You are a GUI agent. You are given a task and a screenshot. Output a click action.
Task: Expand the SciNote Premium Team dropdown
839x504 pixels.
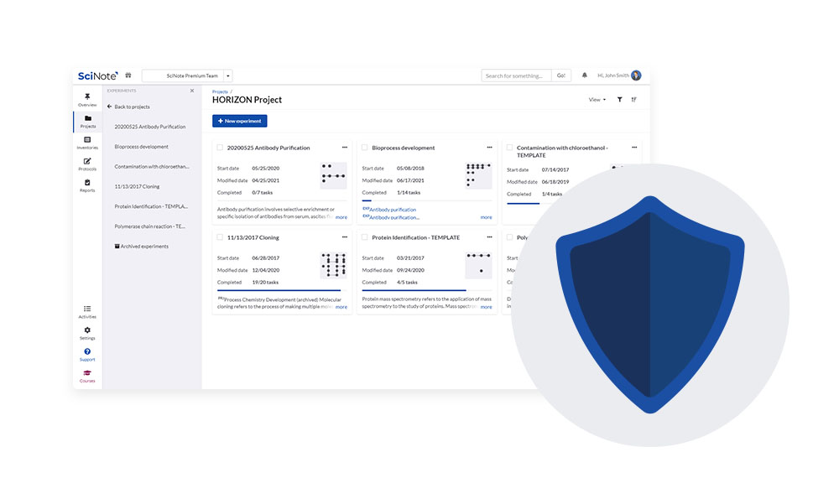tap(228, 75)
